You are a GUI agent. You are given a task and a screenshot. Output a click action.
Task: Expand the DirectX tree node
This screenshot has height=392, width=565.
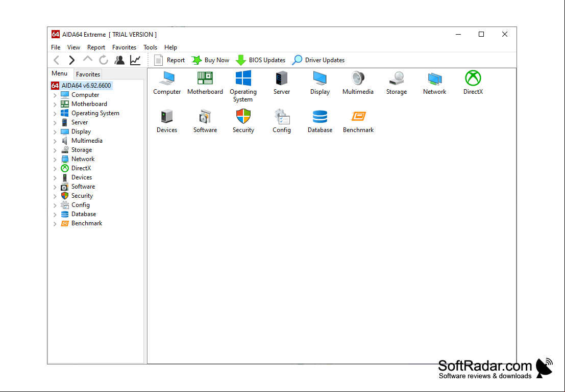55,168
